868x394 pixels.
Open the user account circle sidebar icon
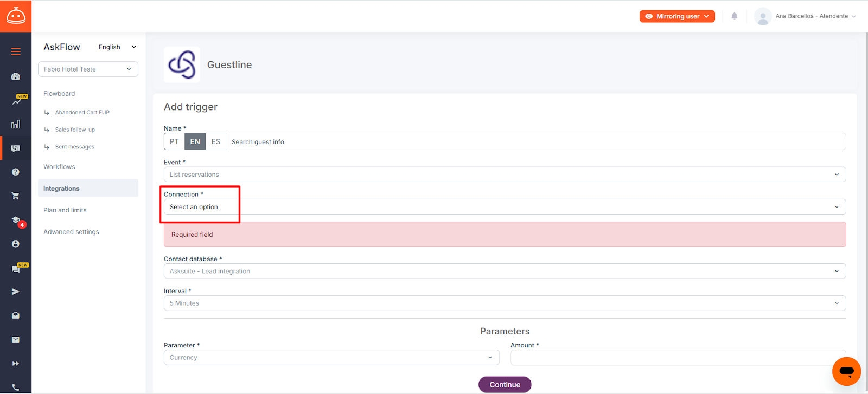tap(16, 244)
